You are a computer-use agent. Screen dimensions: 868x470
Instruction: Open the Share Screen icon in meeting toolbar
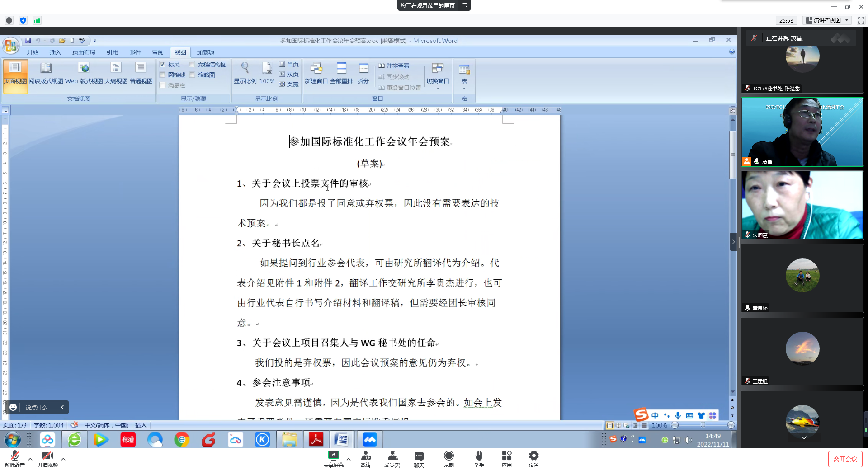click(333, 456)
